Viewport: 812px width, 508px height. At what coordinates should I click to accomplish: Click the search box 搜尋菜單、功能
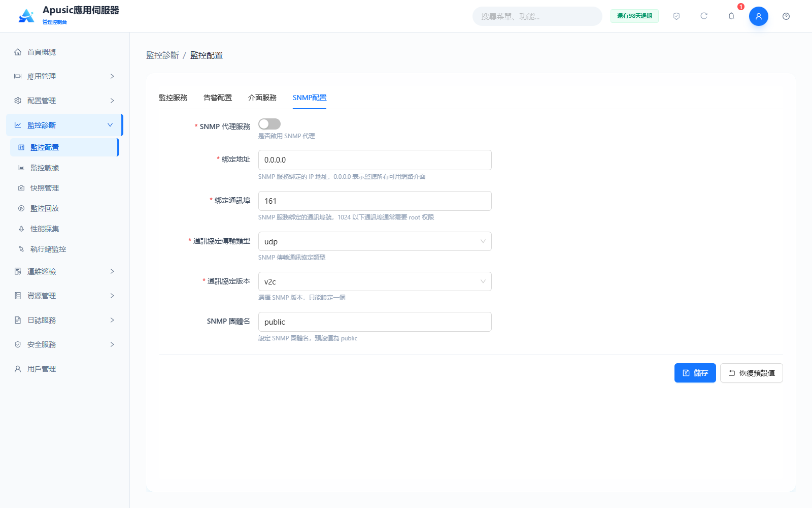pyautogui.click(x=537, y=16)
